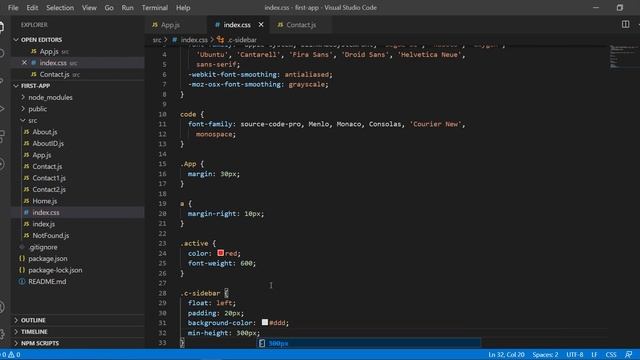This screenshot has width=640, height=360.
Task: Open the Help menu
Action: point(183,8)
